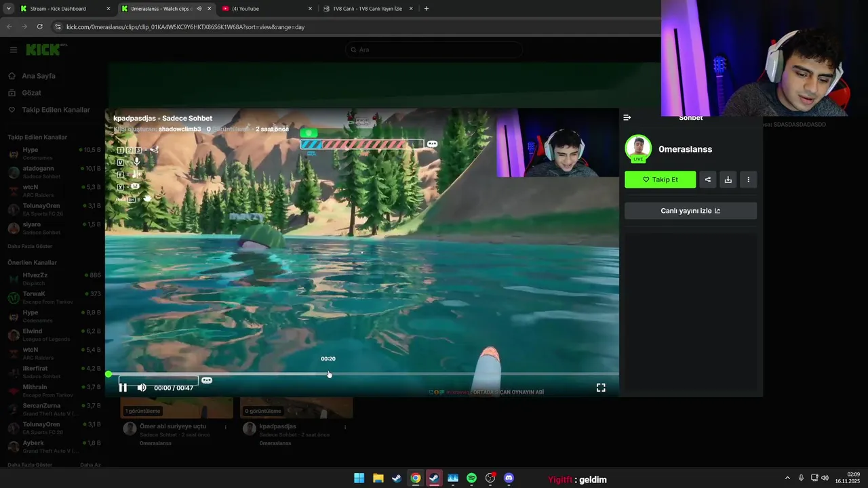
Task: Go forward in browser history
Action: coord(24,26)
